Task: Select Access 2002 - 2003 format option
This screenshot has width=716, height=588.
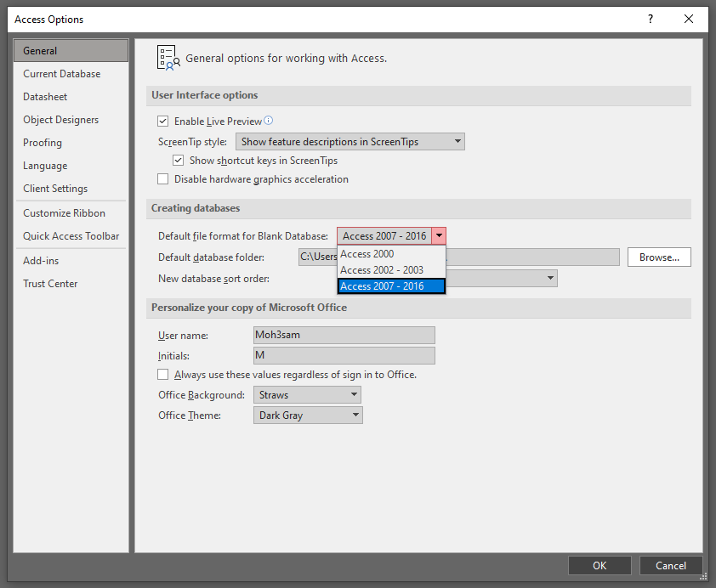Action: [391, 270]
